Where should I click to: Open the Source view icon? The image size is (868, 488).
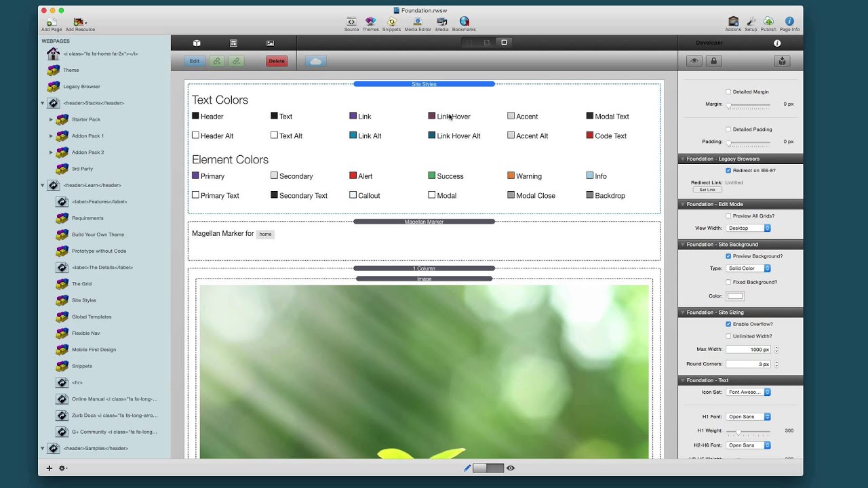click(351, 22)
